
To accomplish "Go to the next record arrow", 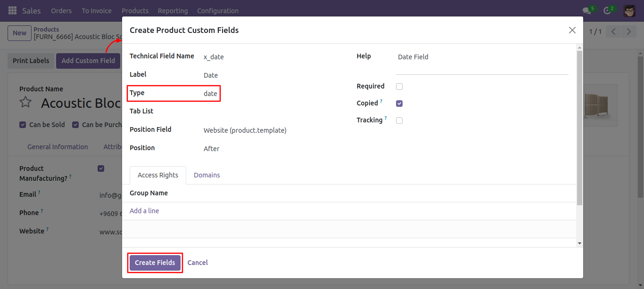I will [x=628, y=32].
